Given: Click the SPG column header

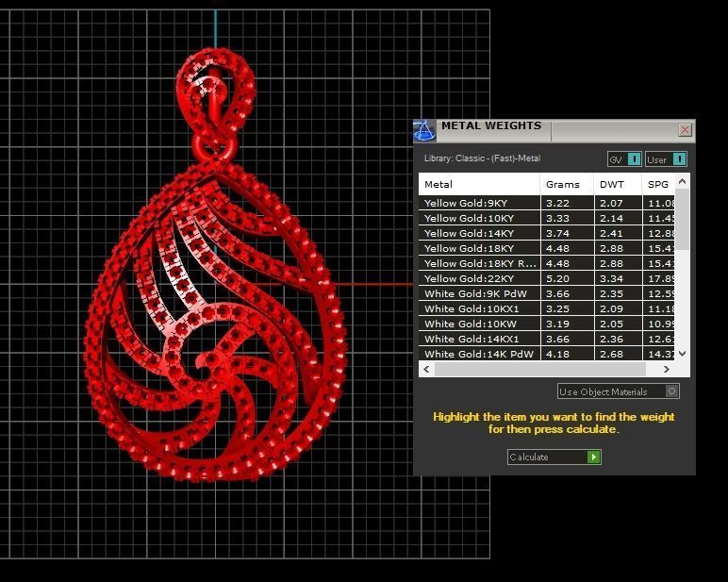Looking at the screenshot, I should (x=659, y=184).
